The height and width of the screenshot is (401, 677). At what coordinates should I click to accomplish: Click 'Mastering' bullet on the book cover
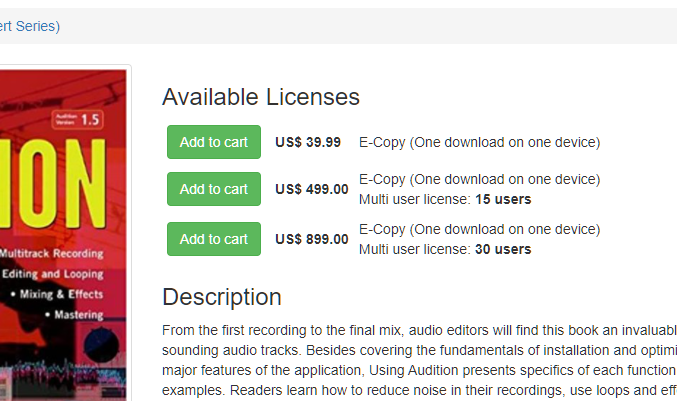pyautogui.click(x=85, y=314)
